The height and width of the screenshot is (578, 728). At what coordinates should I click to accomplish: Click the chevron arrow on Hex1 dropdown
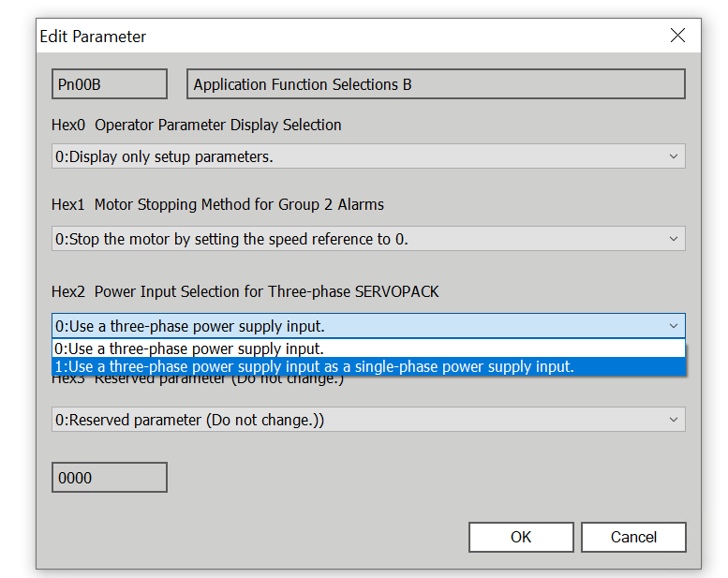coord(673,239)
